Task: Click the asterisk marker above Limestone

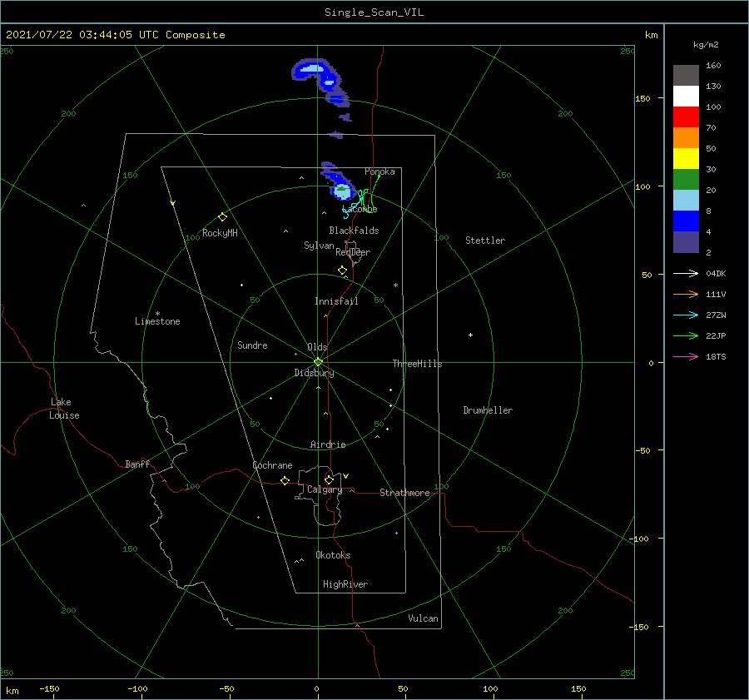Action: coord(157,314)
